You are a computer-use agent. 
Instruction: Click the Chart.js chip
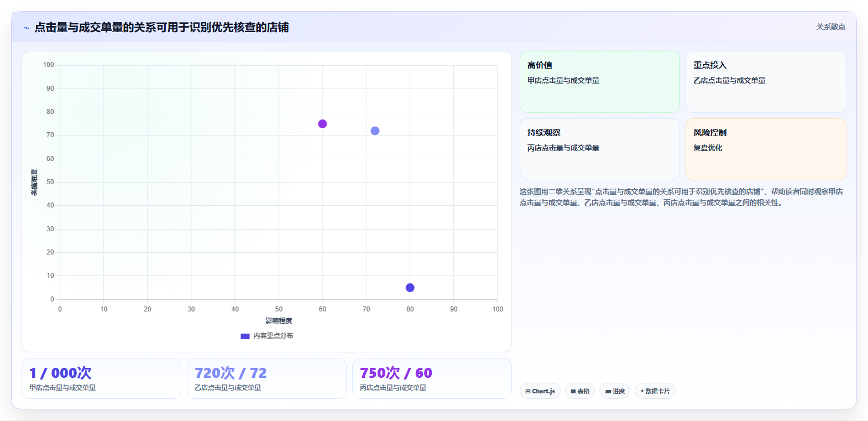(540, 391)
